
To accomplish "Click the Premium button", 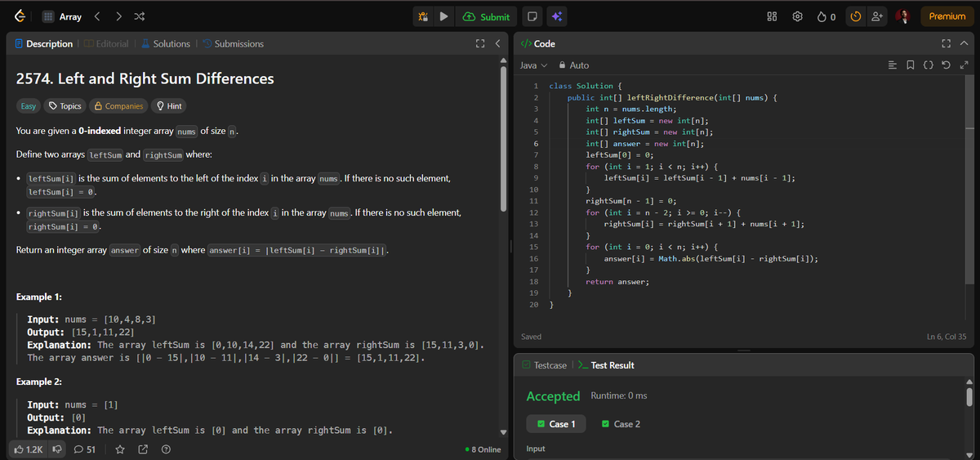I will (x=947, y=16).
